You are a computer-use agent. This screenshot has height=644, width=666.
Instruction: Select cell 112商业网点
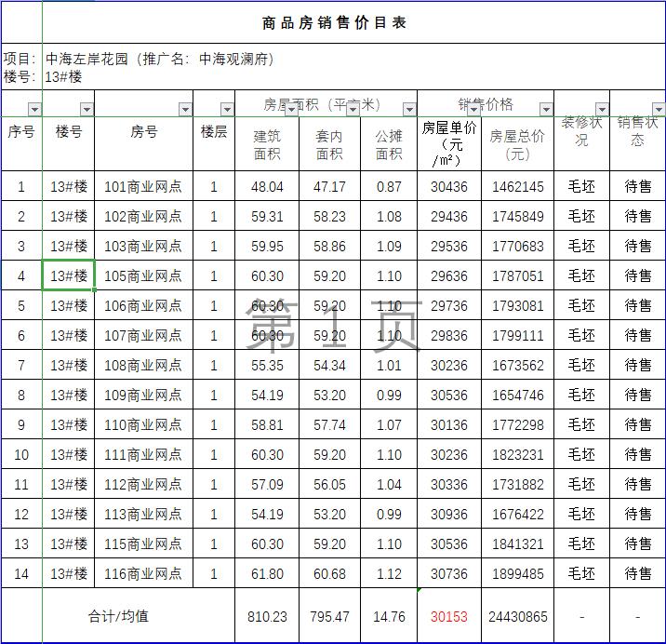143,484
